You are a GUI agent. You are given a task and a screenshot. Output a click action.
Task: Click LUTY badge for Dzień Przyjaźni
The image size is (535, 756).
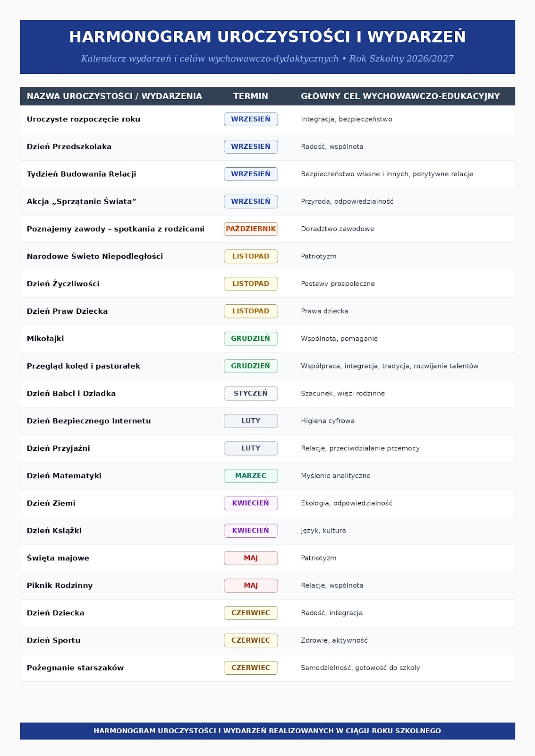[x=251, y=448]
